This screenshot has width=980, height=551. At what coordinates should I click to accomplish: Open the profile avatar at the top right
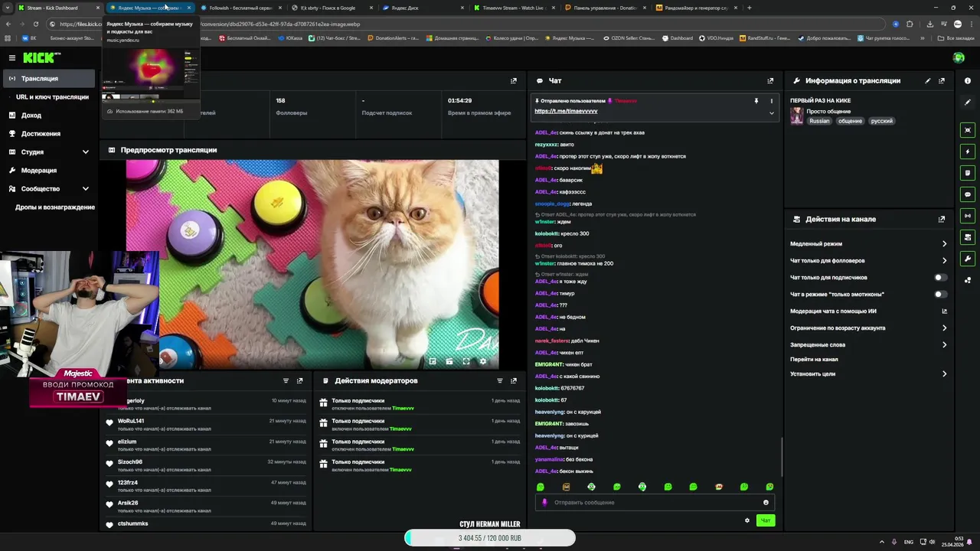(x=959, y=57)
